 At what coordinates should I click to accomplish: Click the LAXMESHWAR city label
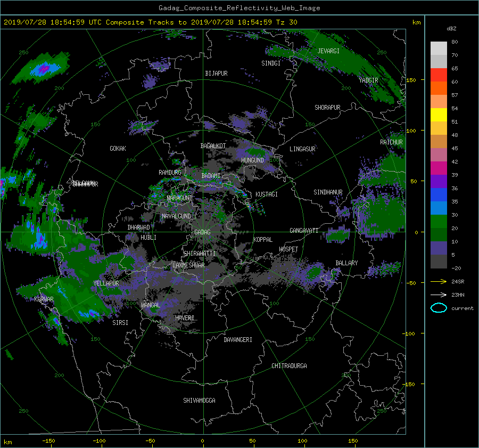tap(188, 265)
